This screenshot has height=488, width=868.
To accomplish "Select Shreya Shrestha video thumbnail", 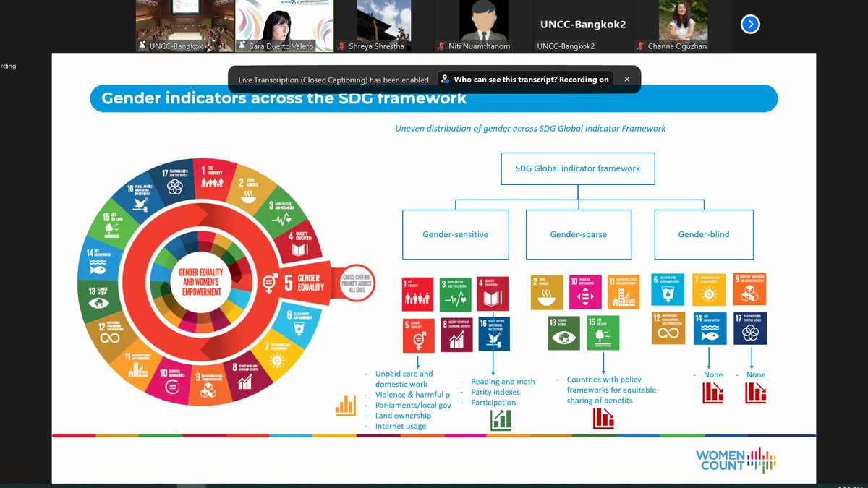I will (x=384, y=25).
